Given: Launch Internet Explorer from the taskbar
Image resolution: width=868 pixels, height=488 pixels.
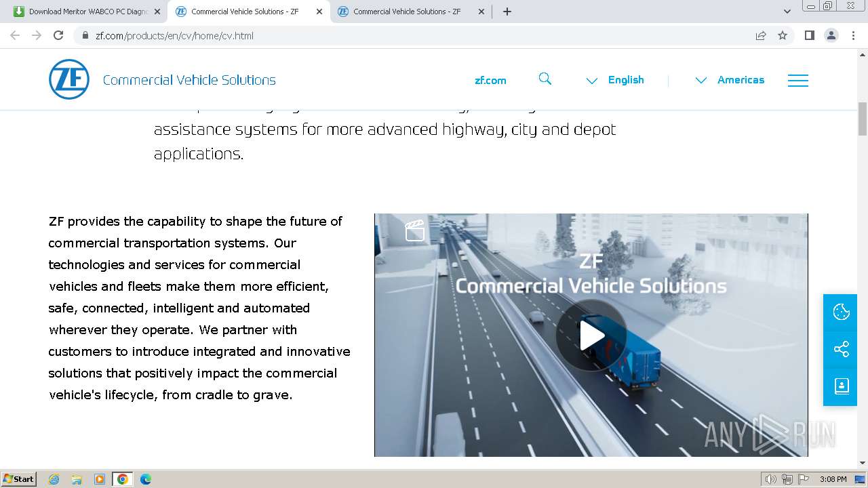Looking at the screenshot, I should click(54, 479).
